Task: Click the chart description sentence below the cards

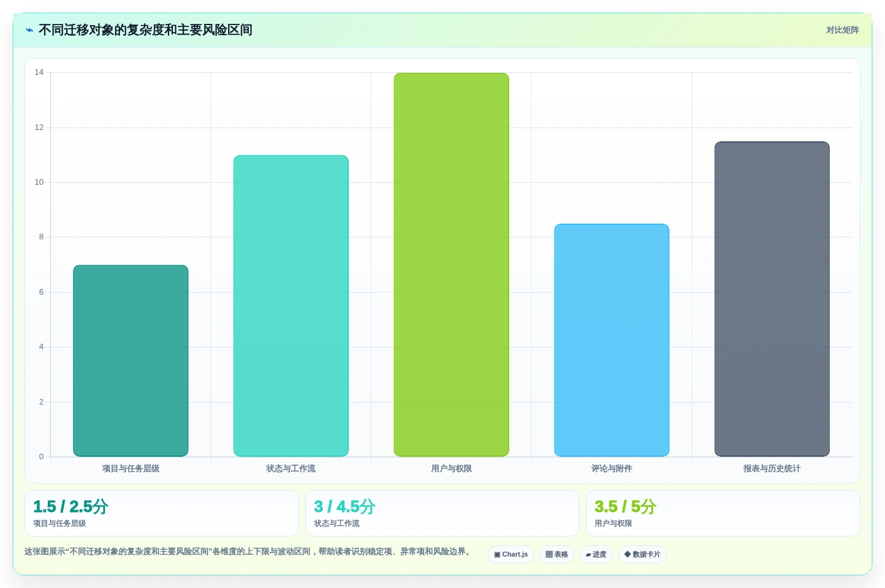Action: (x=248, y=552)
